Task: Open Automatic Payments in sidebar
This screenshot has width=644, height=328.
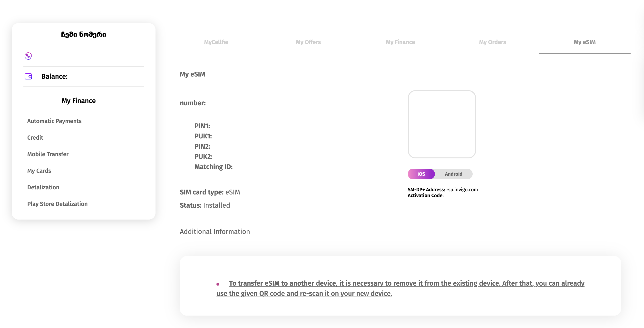Action: click(x=54, y=121)
